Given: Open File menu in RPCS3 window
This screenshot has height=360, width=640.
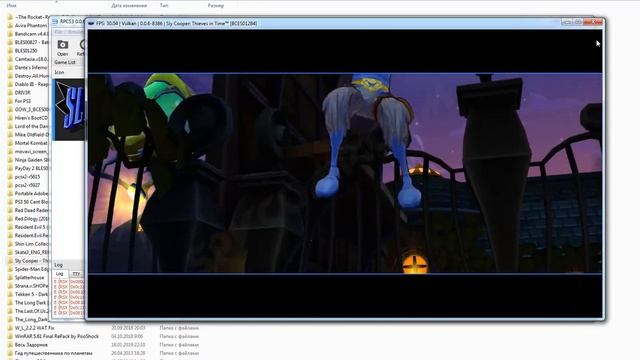Looking at the screenshot, I should tap(58, 32).
